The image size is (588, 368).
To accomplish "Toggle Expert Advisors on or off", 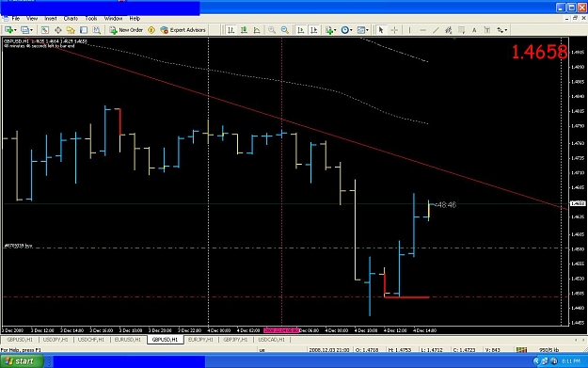I will (x=183, y=30).
